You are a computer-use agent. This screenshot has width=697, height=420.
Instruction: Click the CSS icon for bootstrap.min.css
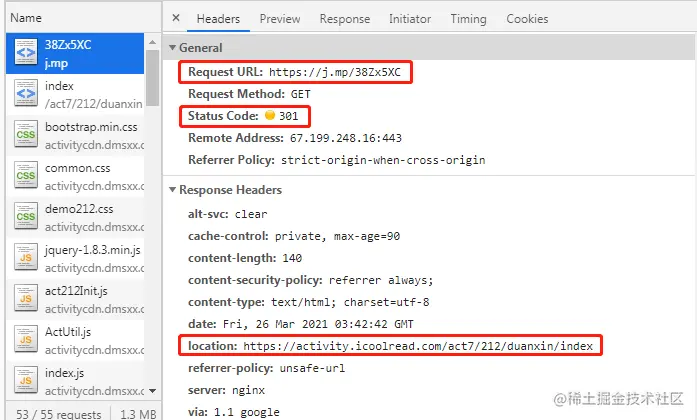coord(26,134)
